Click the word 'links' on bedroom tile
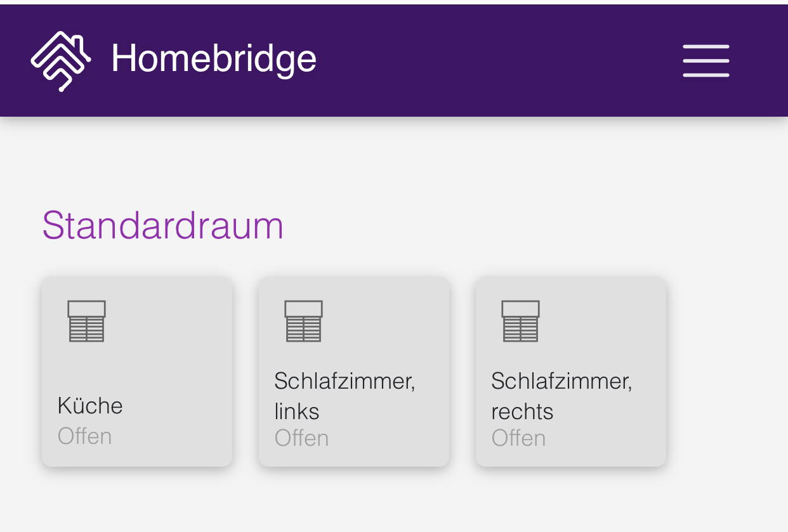788x532 pixels. pyautogui.click(x=296, y=412)
